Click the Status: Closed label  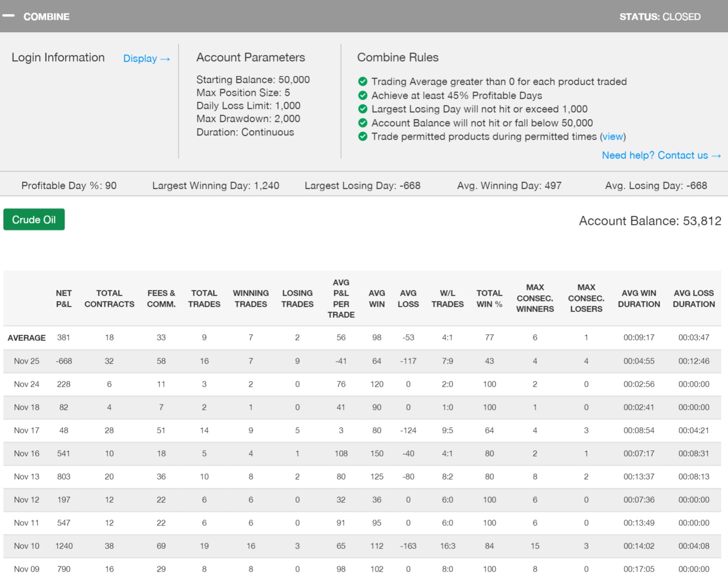tap(660, 17)
